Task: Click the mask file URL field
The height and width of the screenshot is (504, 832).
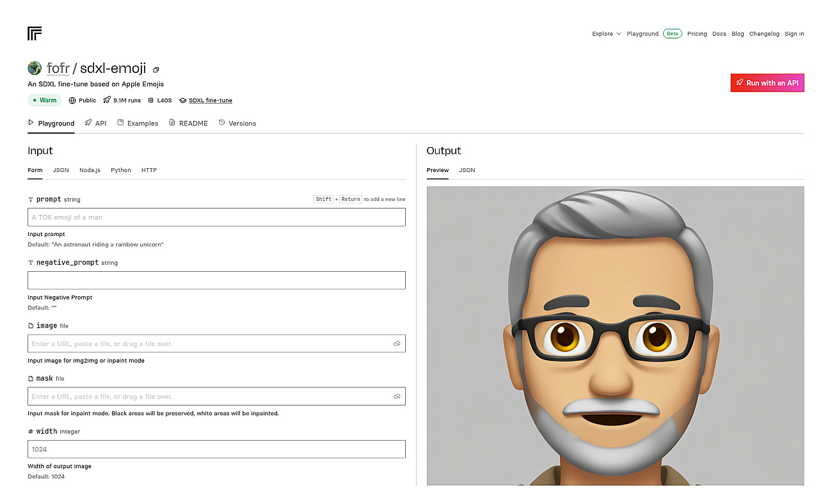Action: pos(216,397)
